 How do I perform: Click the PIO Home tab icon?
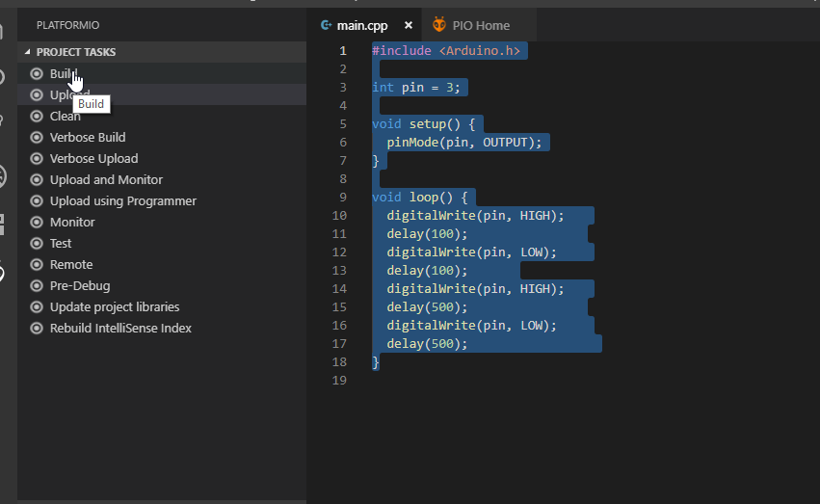439,25
